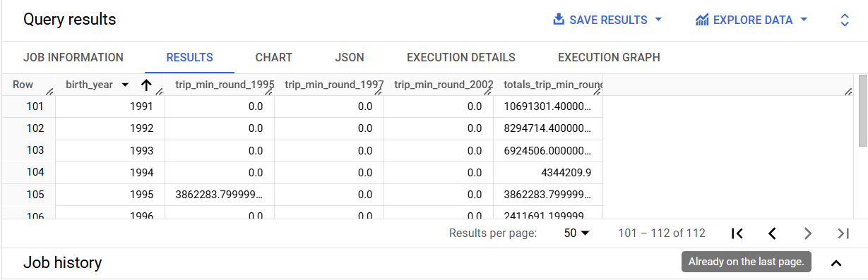Go to the previous page of results
868x280 pixels.
coord(772,233)
